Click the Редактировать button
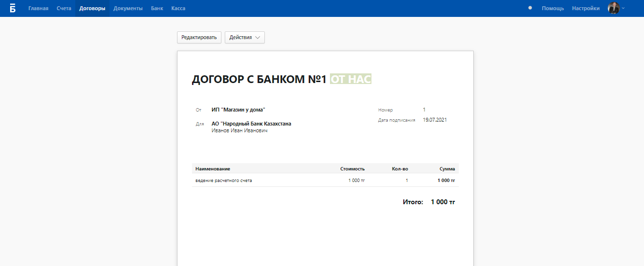The height and width of the screenshot is (266, 644). [199, 37]
